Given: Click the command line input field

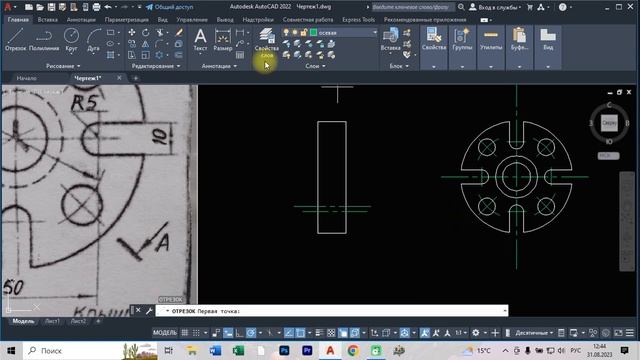Looking at the screenshot, I should [331, 311].
